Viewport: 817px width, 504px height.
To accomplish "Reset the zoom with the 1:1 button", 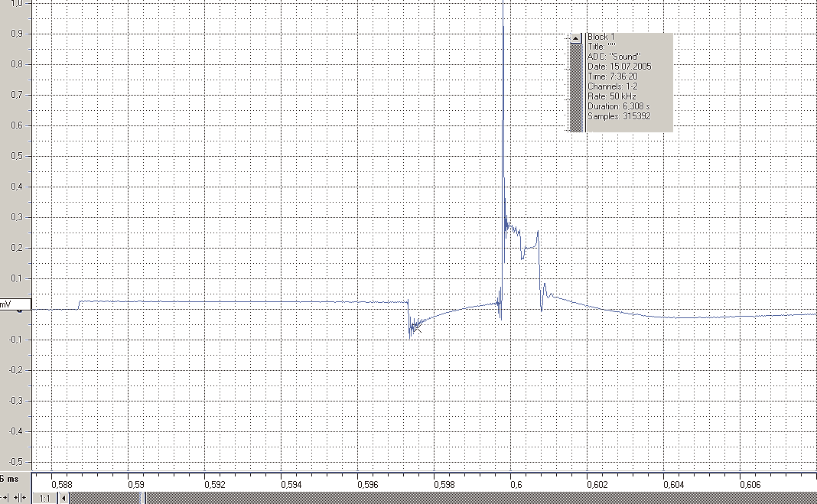I will click(45, 499).
